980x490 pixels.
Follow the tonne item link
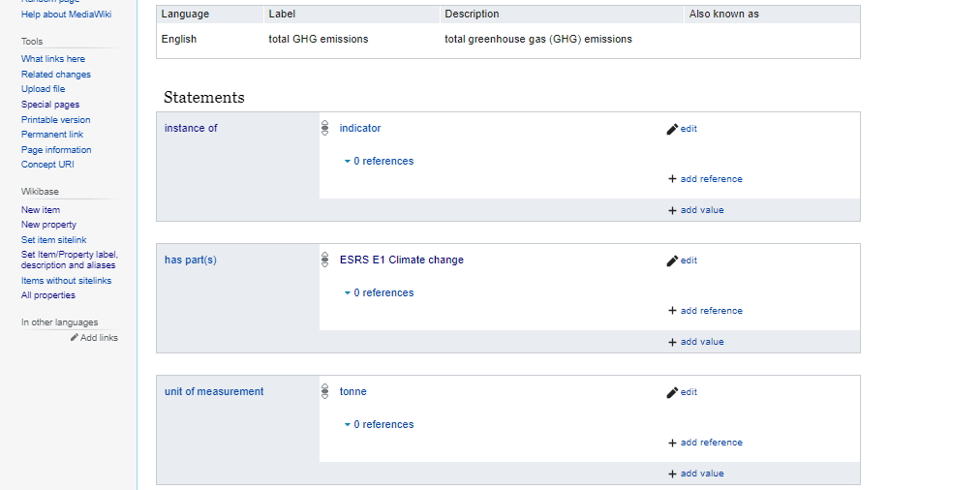pyautogui.click(x=353, y=391)
